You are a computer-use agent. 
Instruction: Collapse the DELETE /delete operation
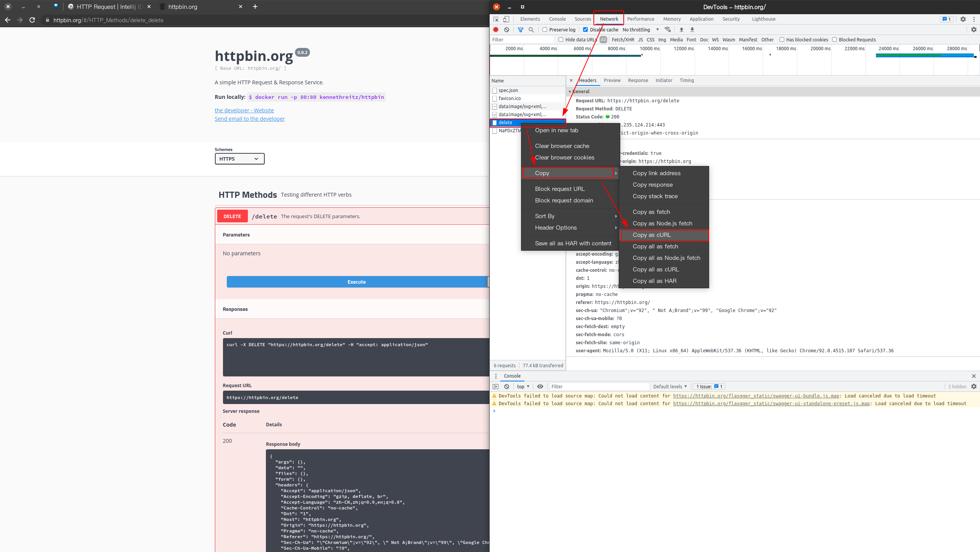coord(352,216)
